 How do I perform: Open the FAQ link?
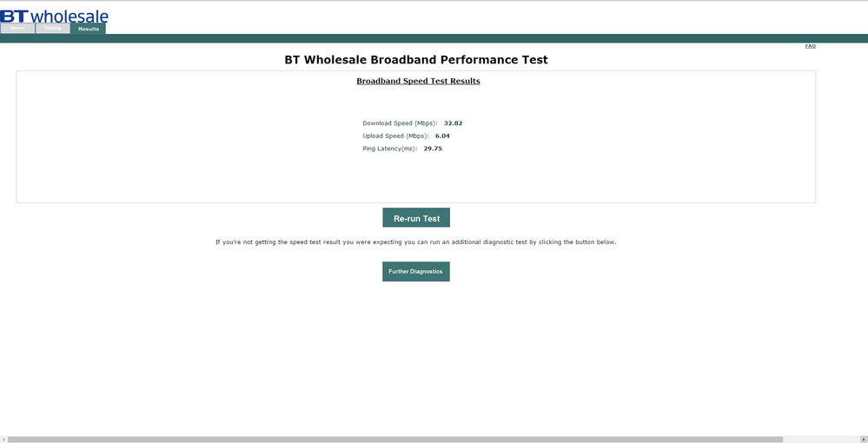click(x=810, y=46)
